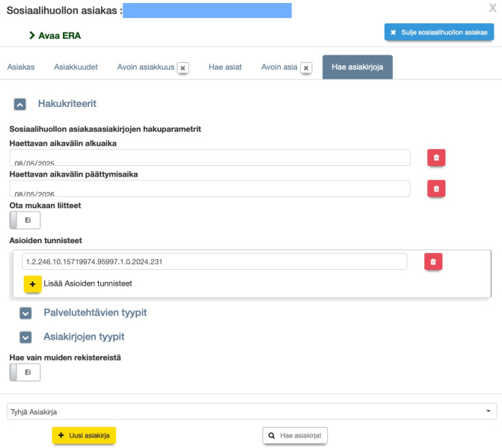Delete the alkuaika start date value

436,158
